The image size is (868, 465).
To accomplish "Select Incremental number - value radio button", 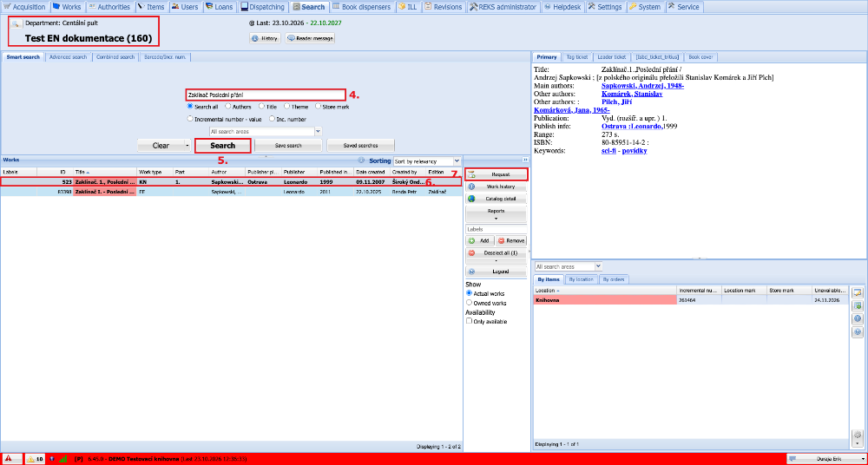I will pos(190,119).
